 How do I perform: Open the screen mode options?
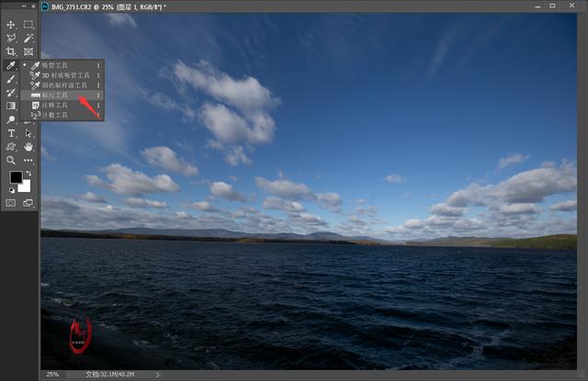[28, 202]
